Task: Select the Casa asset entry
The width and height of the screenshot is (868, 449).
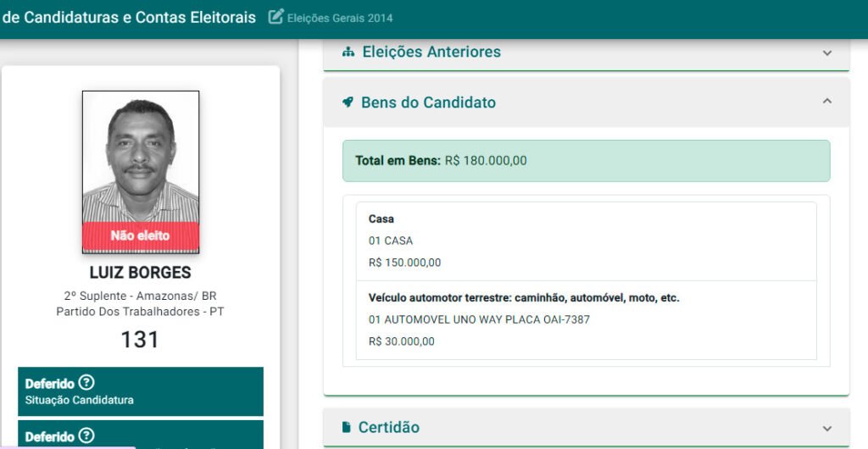Action: (586, 241)
